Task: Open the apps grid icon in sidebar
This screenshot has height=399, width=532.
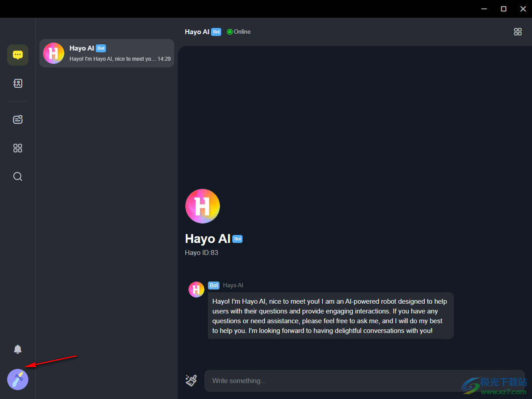Action: pos(18,148)
